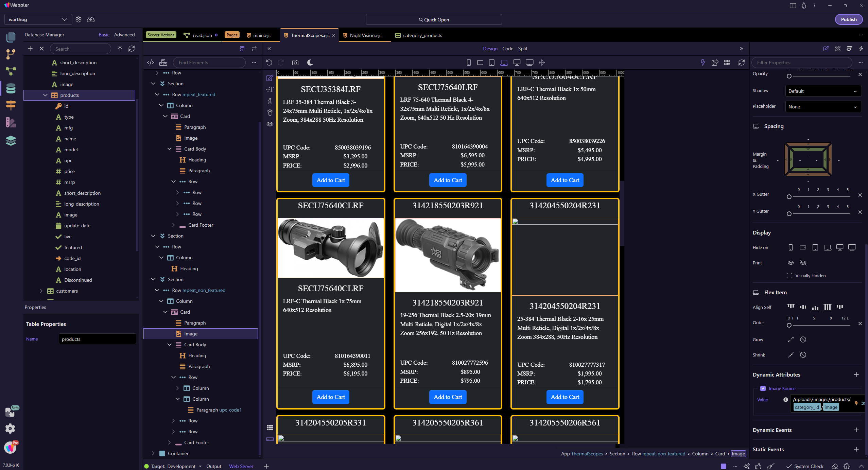The height and width of the screenshot is (470, 868).
Task: Refresh the design view
Action: pyautogui.click(x=742, y=63)
